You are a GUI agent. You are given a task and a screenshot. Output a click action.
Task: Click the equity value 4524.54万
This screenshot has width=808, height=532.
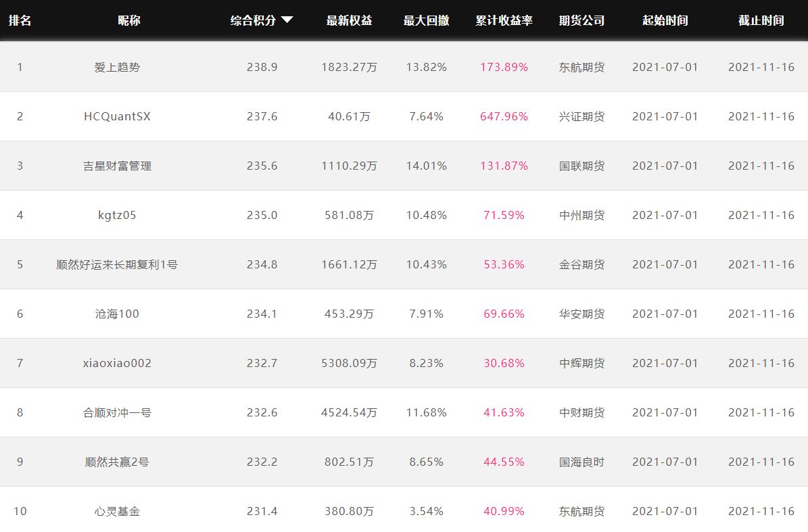[x=349, y=412]
